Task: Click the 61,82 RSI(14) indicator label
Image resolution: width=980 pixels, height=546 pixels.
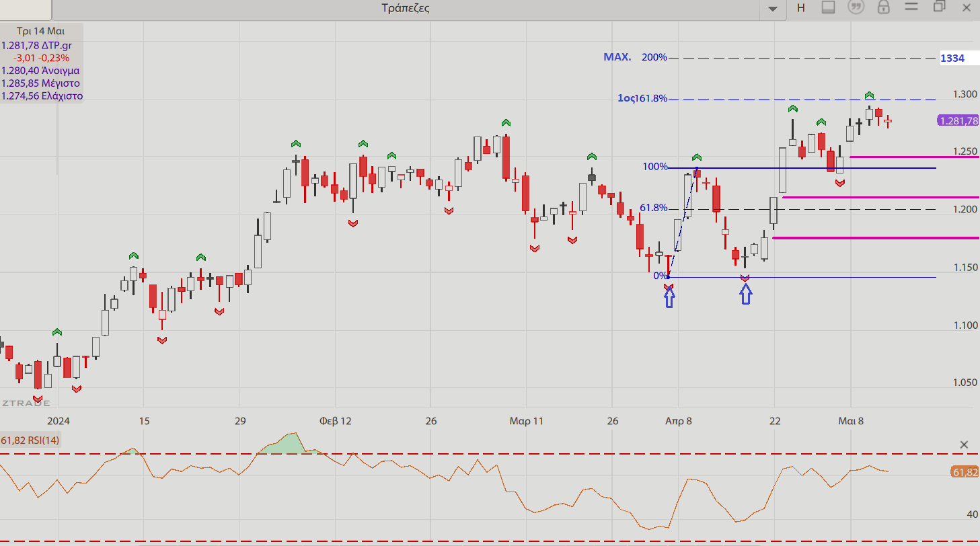Action: pyautogui.click(x=30, y=440)
